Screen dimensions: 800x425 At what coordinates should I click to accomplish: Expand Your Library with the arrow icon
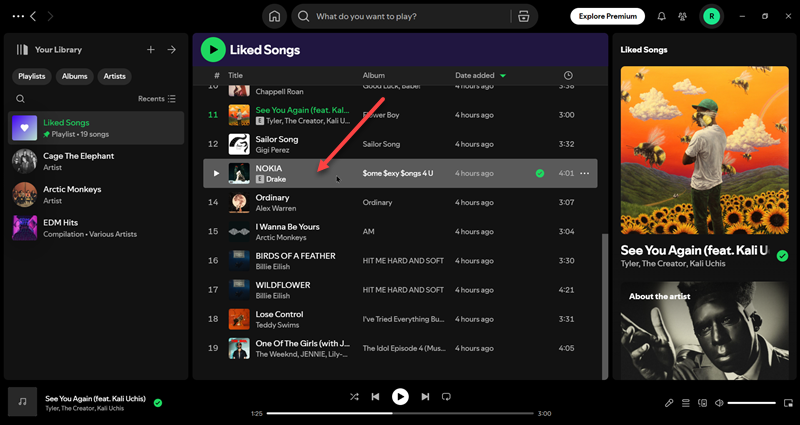(x=172, y=49)
